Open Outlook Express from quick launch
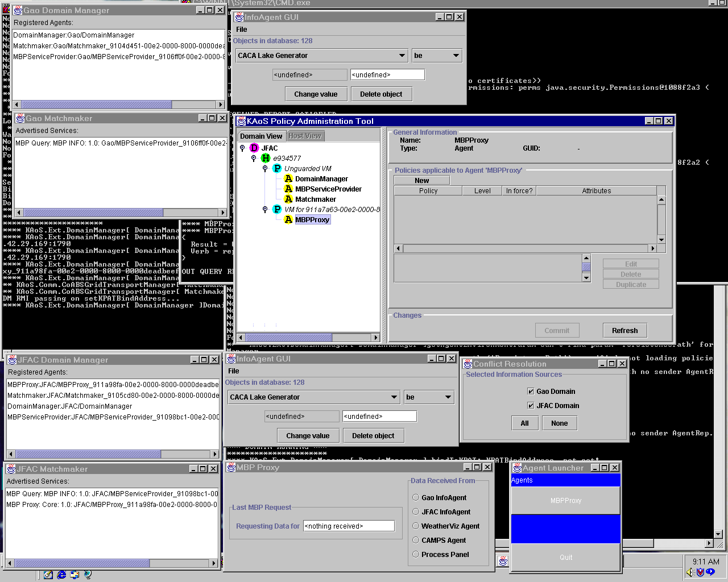The height and width of the screenshot is (582, 728). (75, 575)
